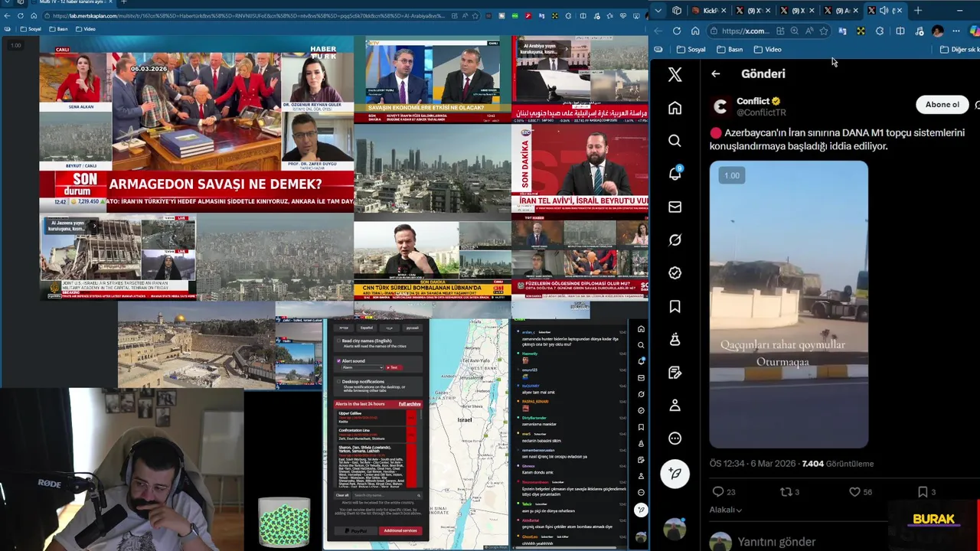Open Profile icon in the X sidebar
The image size is (980, 551).
pos(675,405)
